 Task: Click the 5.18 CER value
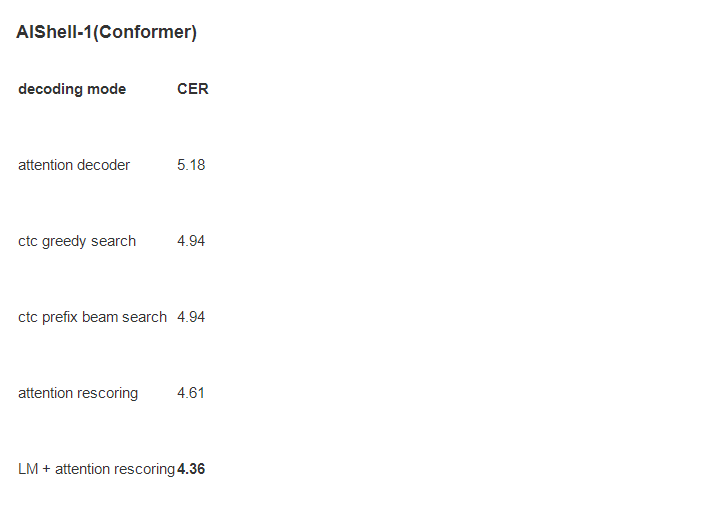tap(191, 165)
